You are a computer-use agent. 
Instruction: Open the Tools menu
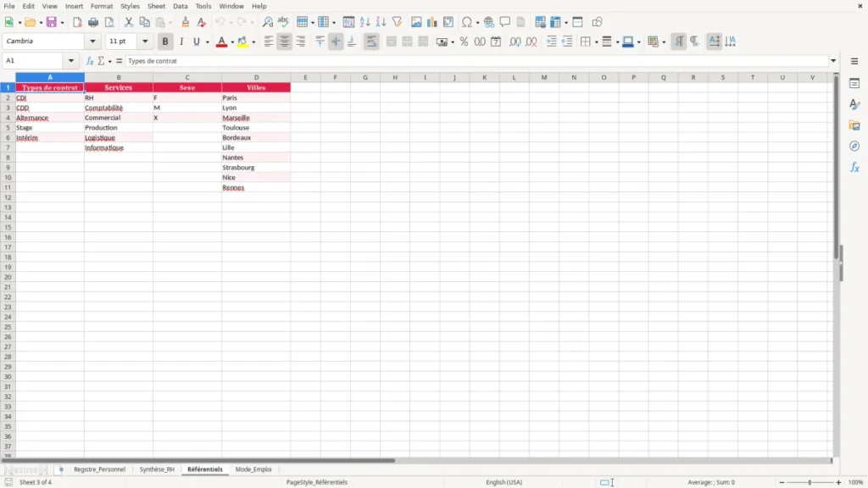click(203, 6)
